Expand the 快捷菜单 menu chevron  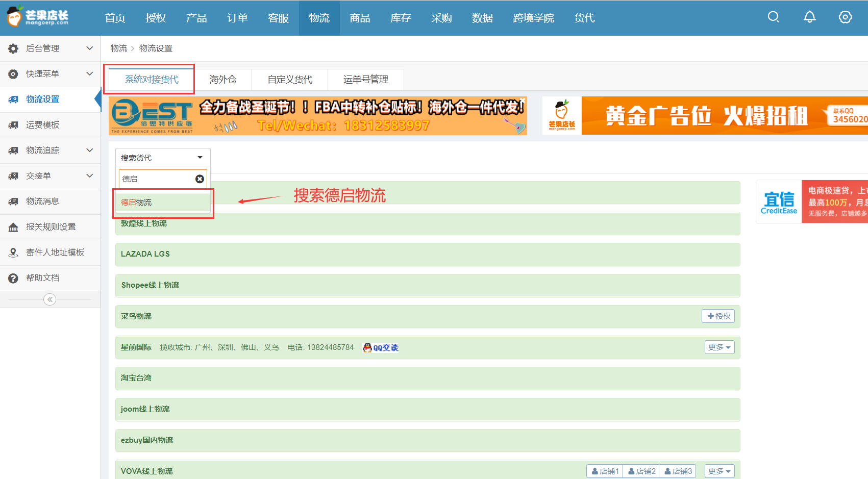[x=90, y=73]
